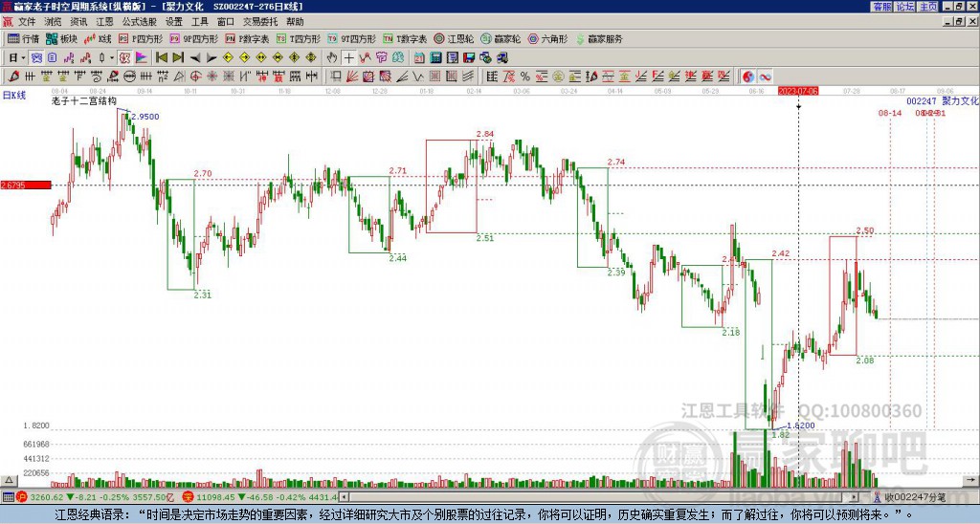Screen dimensions: 980x524
Task: Open the 9T四方形 tool
Action: click(x=352, y=38)
